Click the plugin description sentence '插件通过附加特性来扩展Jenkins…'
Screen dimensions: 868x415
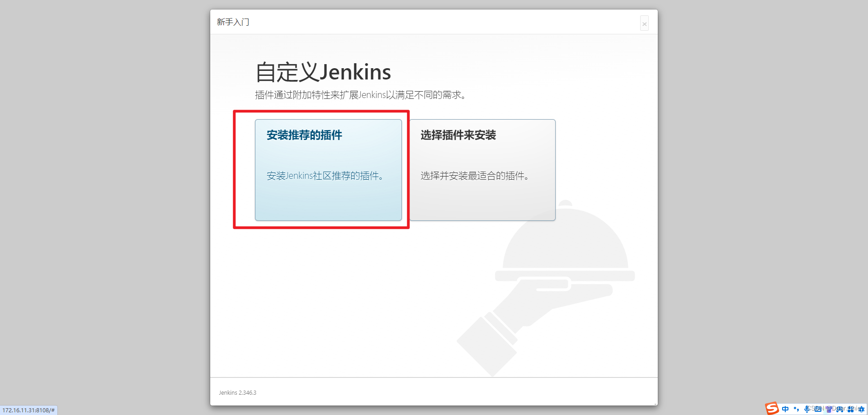361,95
